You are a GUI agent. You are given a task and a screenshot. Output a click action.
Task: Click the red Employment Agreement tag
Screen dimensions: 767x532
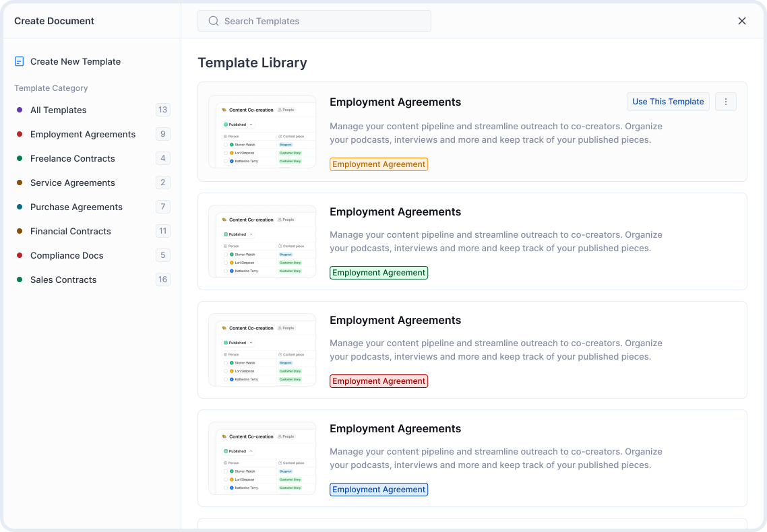(379, 381)
